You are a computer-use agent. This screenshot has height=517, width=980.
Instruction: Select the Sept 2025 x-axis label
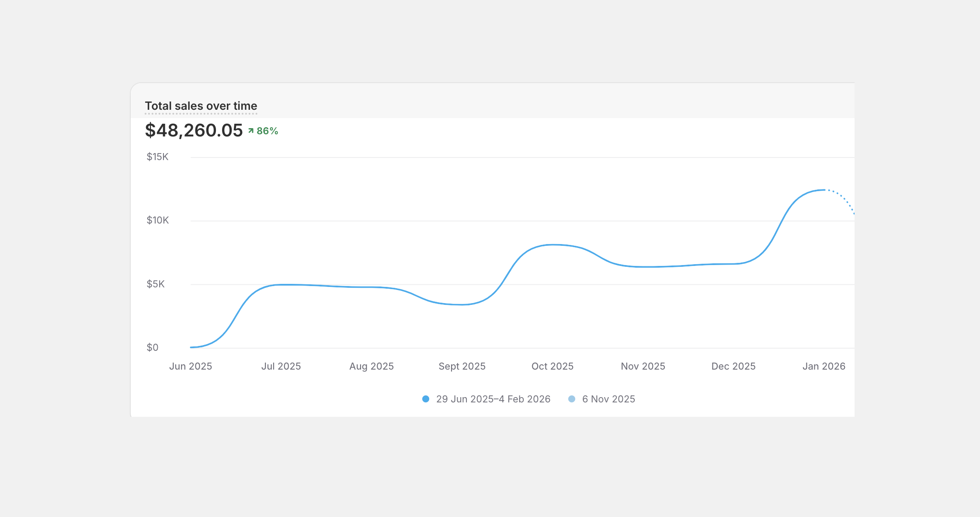tap(462, 367)
